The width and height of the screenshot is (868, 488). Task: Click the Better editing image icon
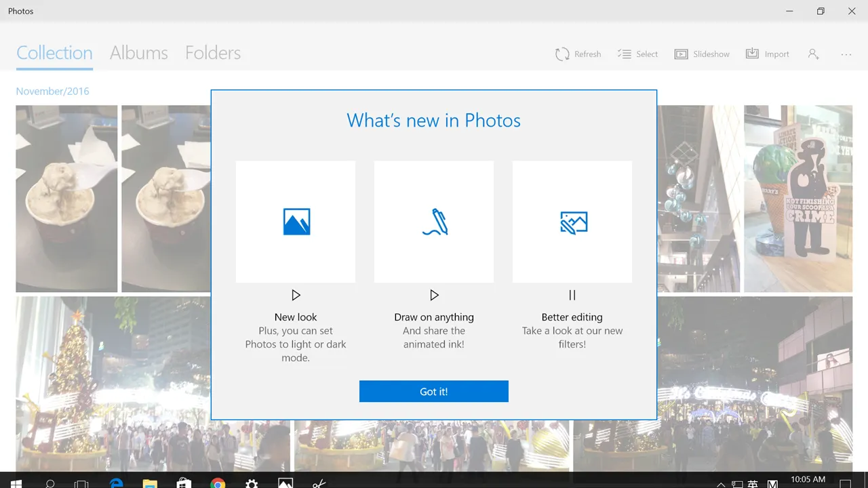[572, 222]
